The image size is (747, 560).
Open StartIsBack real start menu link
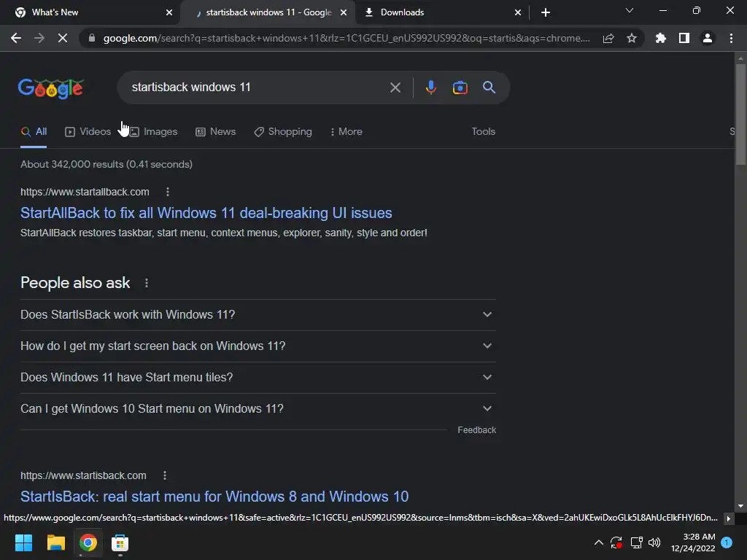214,497
